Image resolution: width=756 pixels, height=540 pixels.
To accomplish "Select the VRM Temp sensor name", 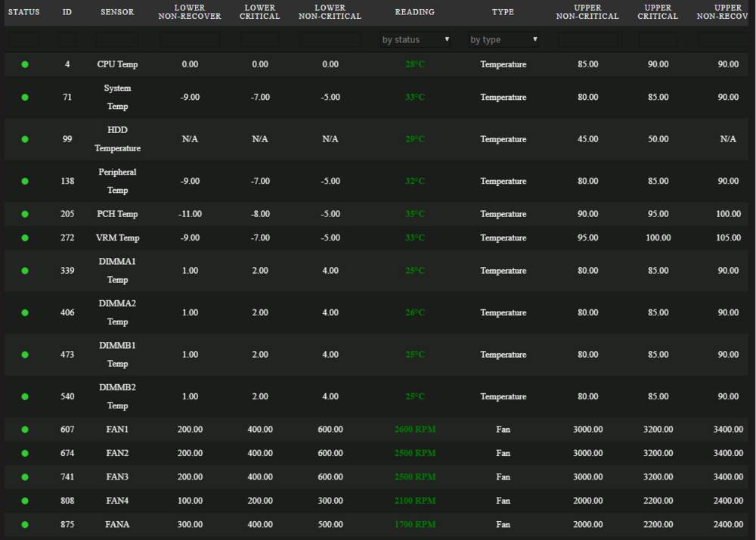I will [x=117, y=237].
